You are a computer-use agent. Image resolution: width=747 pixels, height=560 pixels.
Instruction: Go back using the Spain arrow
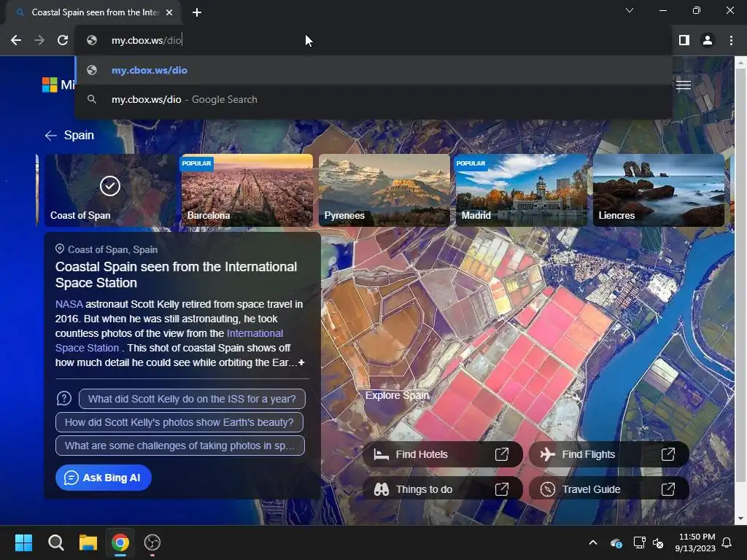point(51,136)
